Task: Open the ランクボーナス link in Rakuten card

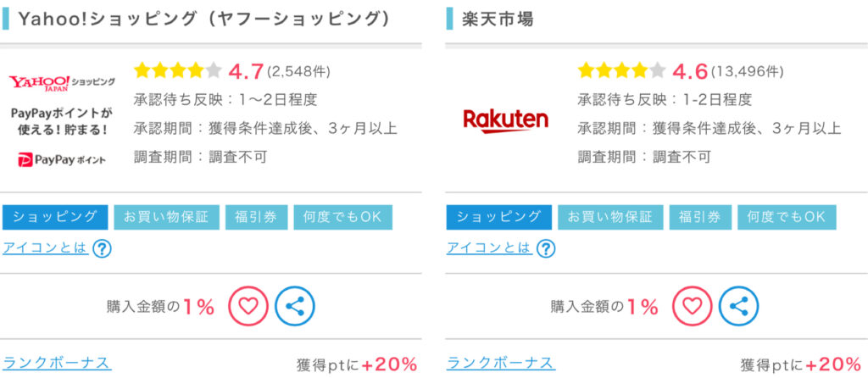Action: point(501,364)
